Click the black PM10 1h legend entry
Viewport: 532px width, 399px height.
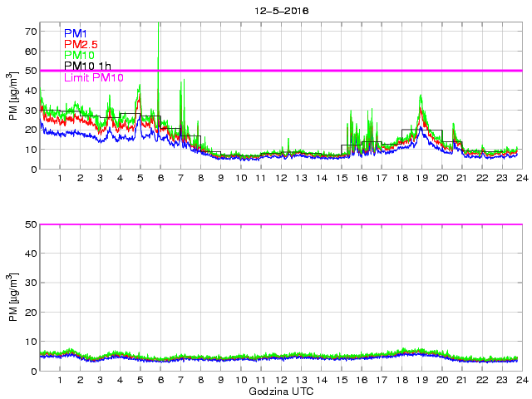(x=88, y=66)
